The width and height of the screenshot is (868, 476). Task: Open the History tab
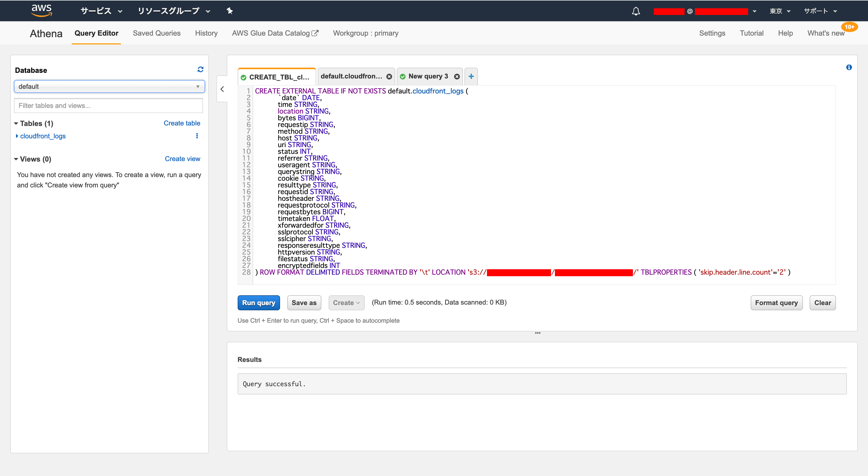(x=206, y=33)
